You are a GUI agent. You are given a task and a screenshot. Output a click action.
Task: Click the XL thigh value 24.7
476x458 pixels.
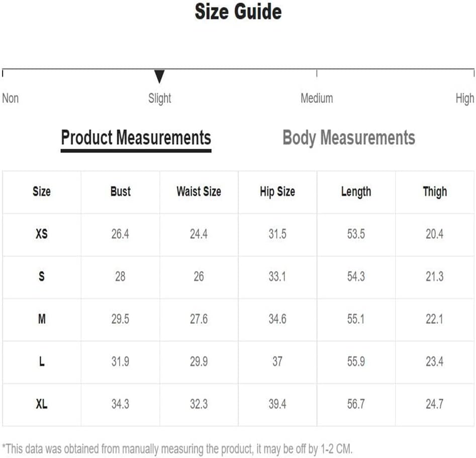(434, 404)
